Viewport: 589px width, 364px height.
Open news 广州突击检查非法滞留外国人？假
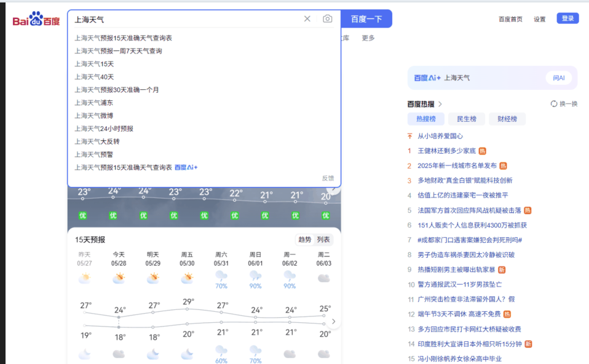pyautogui.click(x=466, y=299)
